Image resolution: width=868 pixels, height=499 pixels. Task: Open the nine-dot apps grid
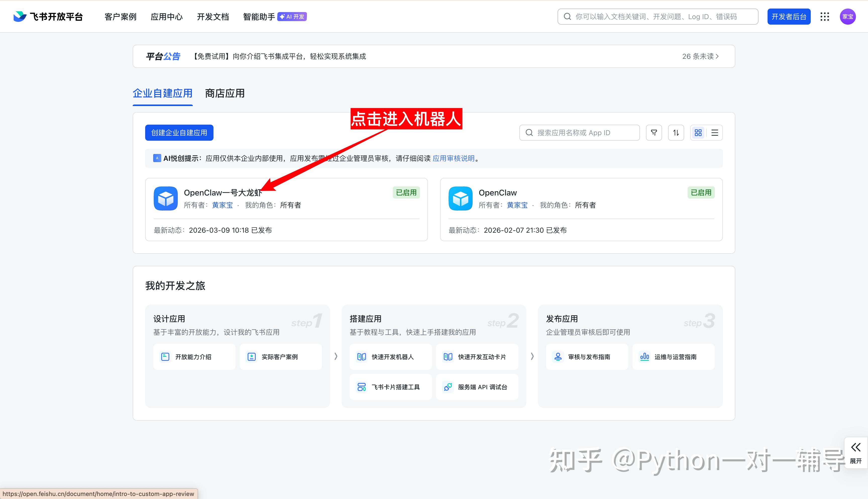tap(825, 17)
